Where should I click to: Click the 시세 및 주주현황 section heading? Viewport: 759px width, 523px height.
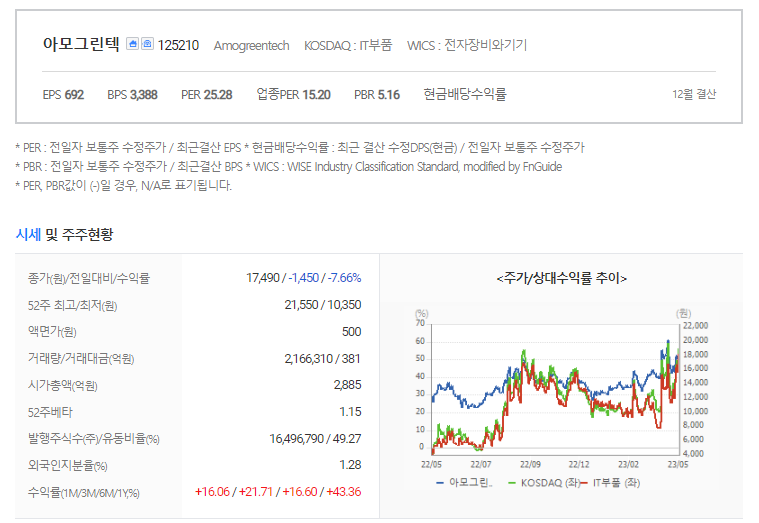64,235
